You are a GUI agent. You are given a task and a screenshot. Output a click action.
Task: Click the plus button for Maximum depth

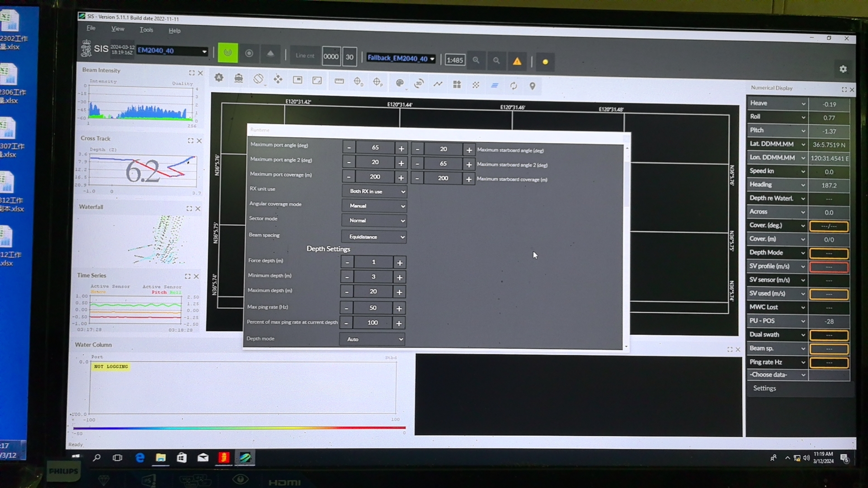tap(399, 292)
